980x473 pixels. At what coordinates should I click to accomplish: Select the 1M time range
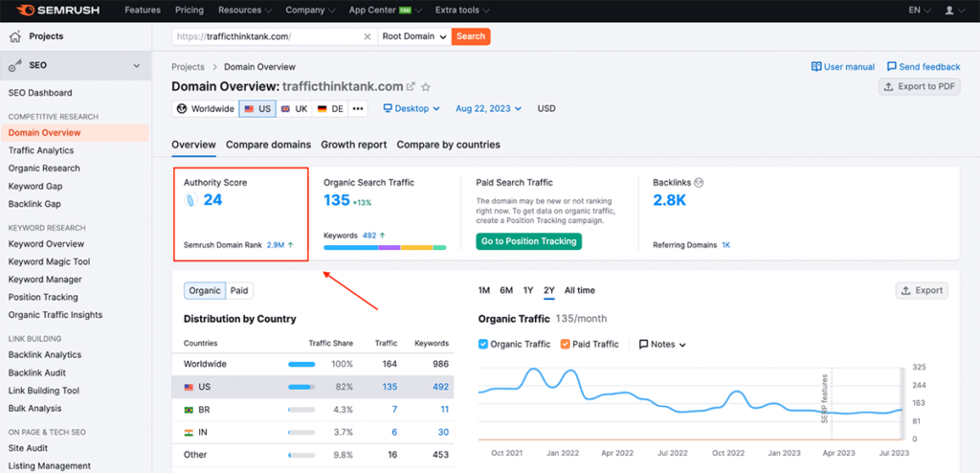pos(483,290)
